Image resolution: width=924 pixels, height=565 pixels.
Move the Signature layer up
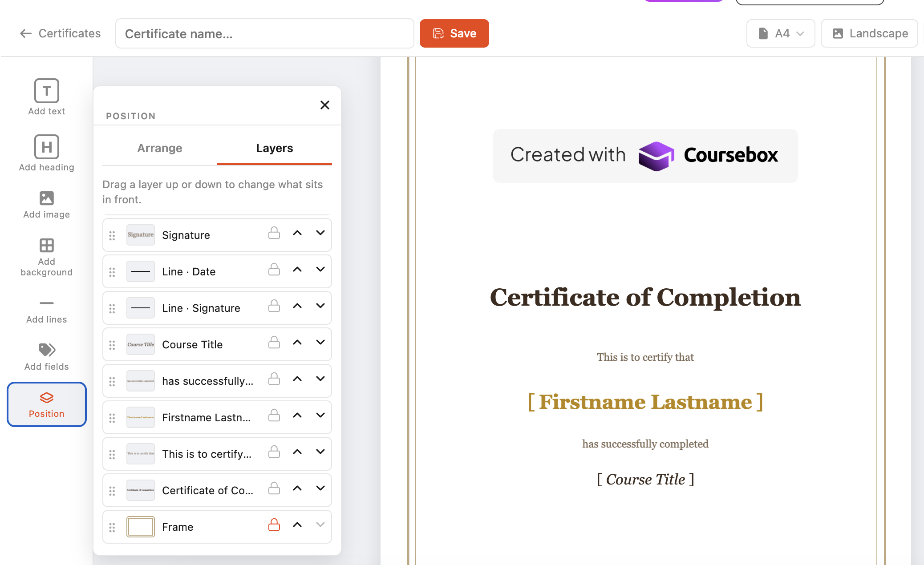click(x=297, y=233)
